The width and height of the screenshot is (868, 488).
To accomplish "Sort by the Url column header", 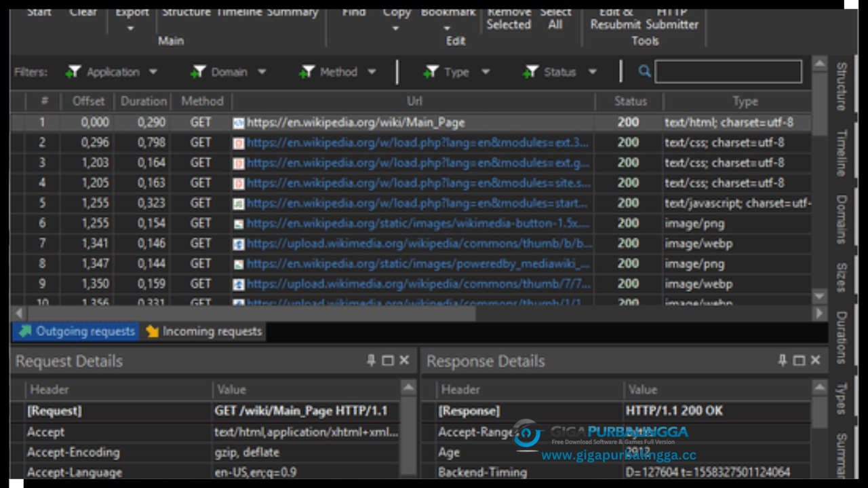I will click(x=414, y=101).
